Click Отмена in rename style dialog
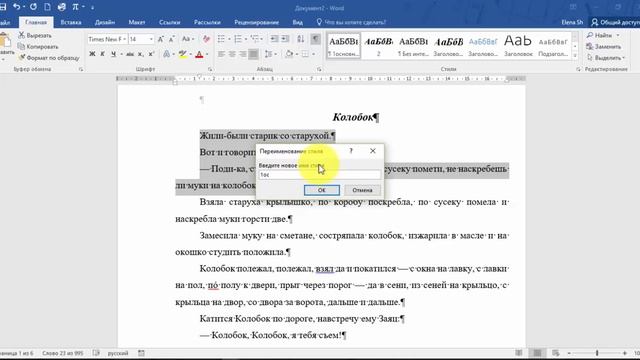The height and width of the screenshot is (360, 640). point(362,190)
